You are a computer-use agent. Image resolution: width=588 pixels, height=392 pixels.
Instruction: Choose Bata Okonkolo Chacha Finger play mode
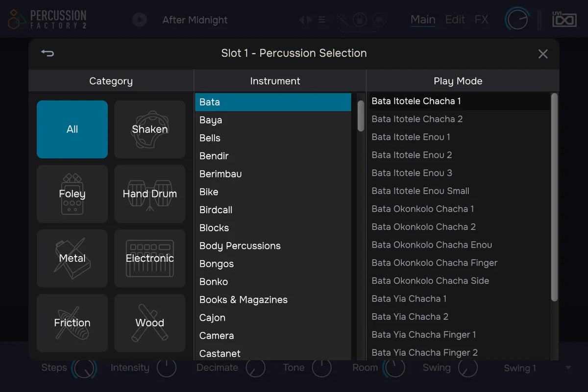click(434, 263)
